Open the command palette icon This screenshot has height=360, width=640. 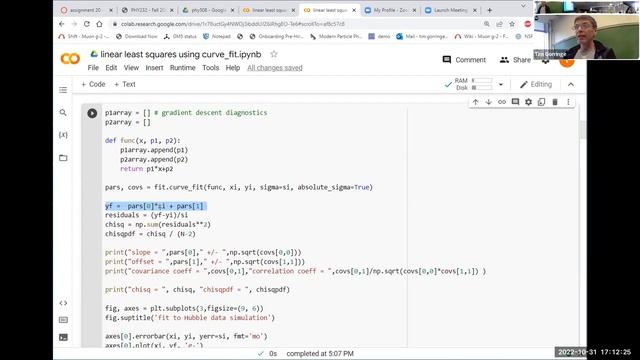[63, 320]
